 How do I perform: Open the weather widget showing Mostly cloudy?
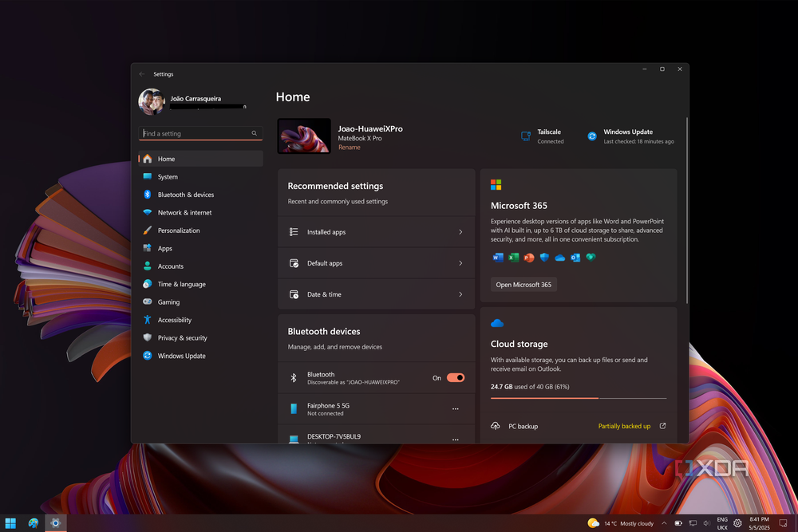click(x=620, y=523)
